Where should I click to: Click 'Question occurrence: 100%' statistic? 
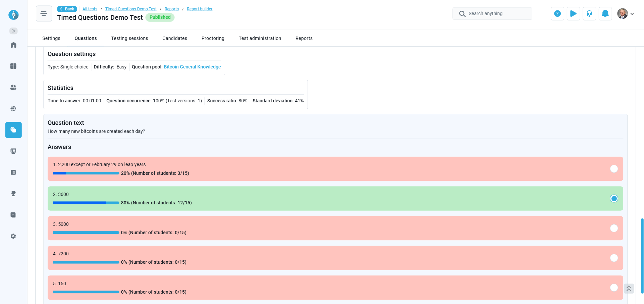click(154, 101)
